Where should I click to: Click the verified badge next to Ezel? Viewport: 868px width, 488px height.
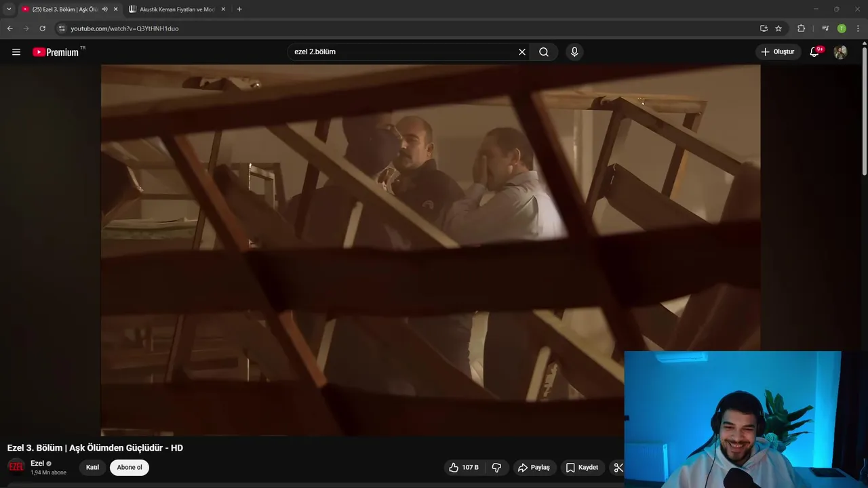click(x=49, y=464)
